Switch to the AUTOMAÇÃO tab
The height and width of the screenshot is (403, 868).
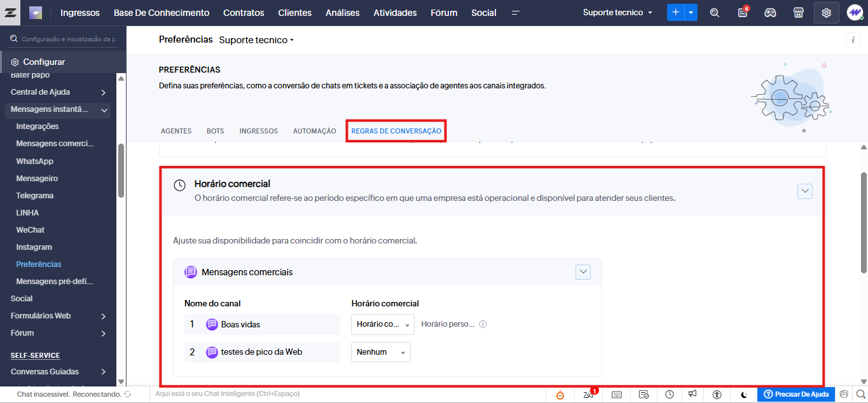pyautogui.click(x=314, y=131)
